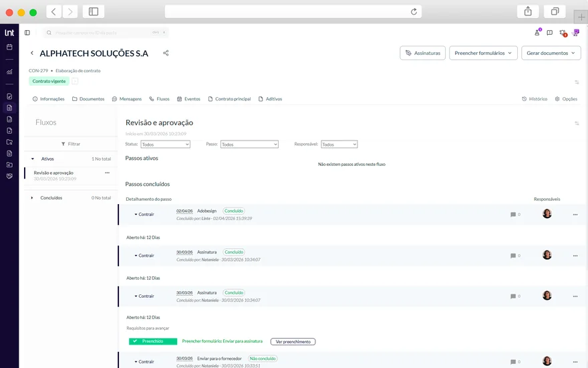Click responsible avatar on Adobesign step
The width and height of the screenshot is (588, 368).
[547, 213]
